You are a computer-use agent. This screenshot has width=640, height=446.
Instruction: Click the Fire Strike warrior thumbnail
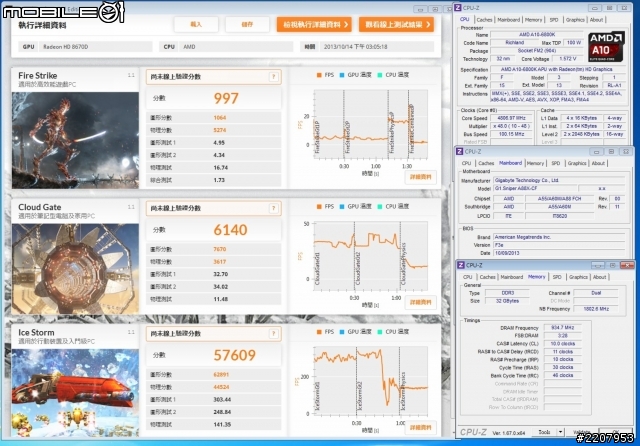pyautogui.click(x=75, y=140)
